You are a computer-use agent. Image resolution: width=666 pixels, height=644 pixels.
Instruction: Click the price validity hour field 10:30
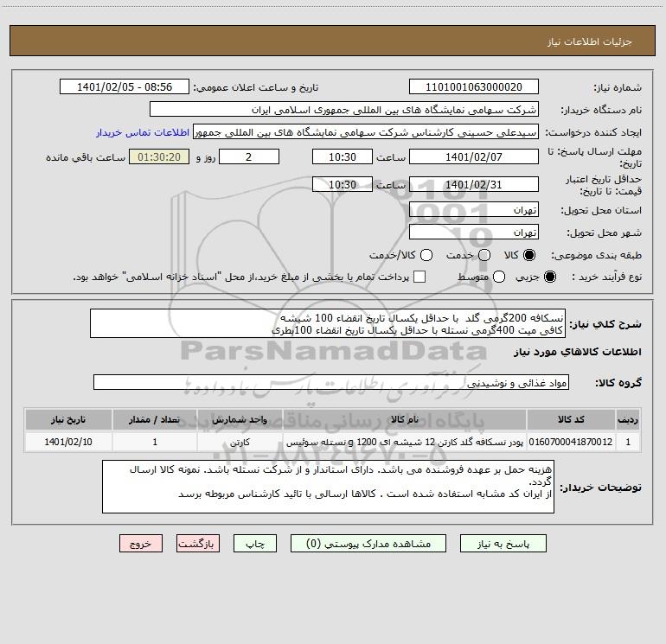coord(343,184)
